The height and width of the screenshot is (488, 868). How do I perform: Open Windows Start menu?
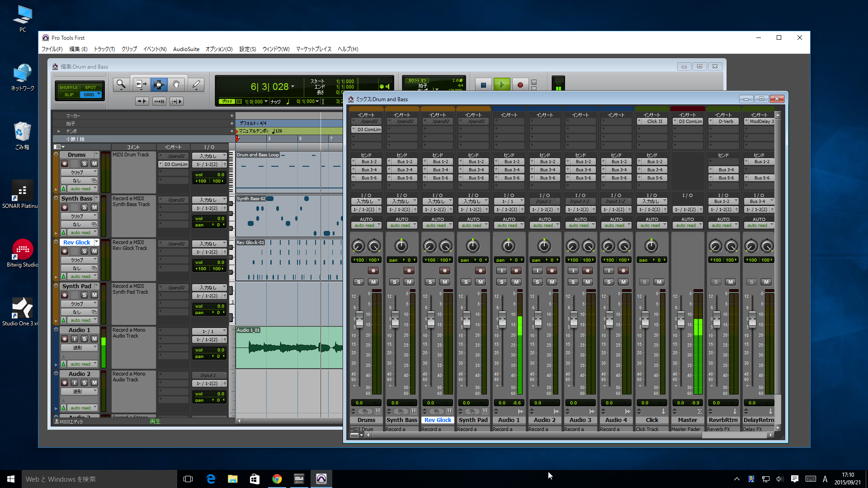[11, 479]
